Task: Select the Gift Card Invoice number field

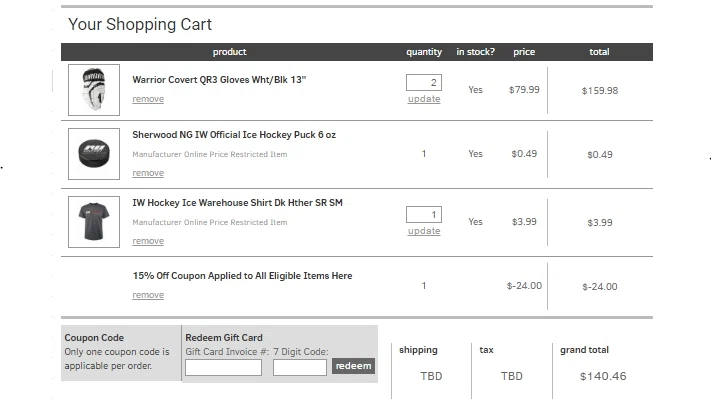Action: [x=224, y=367]
